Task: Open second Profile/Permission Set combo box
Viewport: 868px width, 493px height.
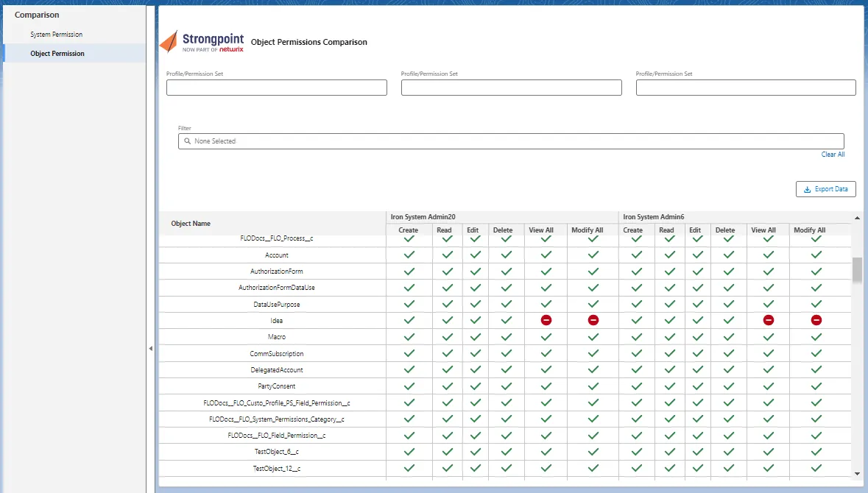Action: click(x=512, y=88)
